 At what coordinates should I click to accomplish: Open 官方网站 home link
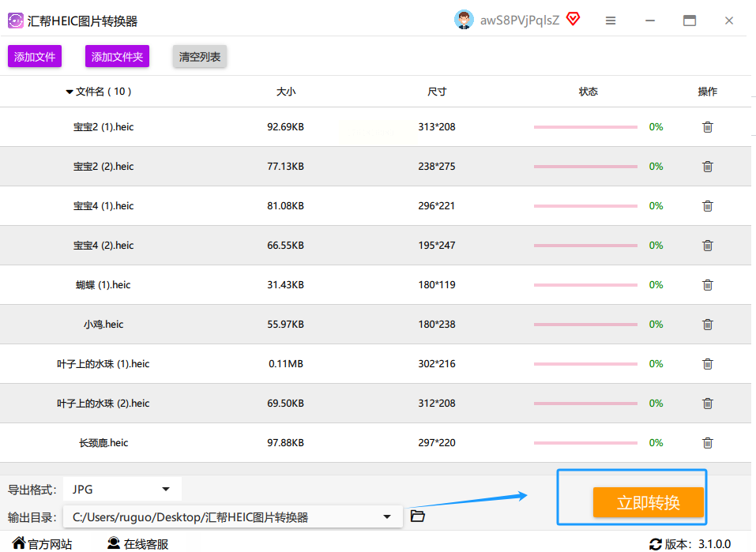pos(42,544)
